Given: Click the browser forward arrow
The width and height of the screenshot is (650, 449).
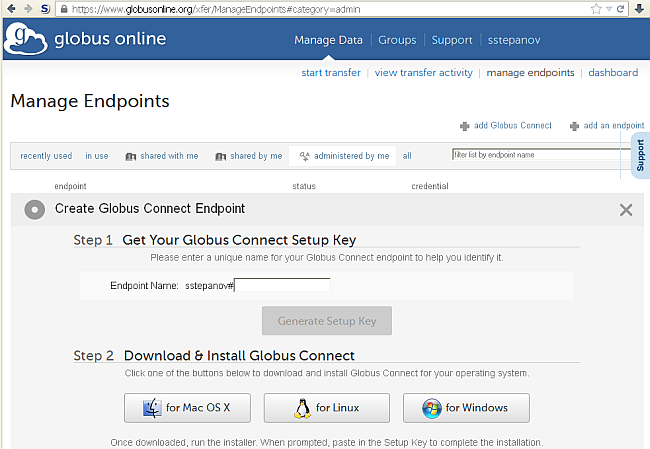Looking at the screenshot, I should pos(28,8).
